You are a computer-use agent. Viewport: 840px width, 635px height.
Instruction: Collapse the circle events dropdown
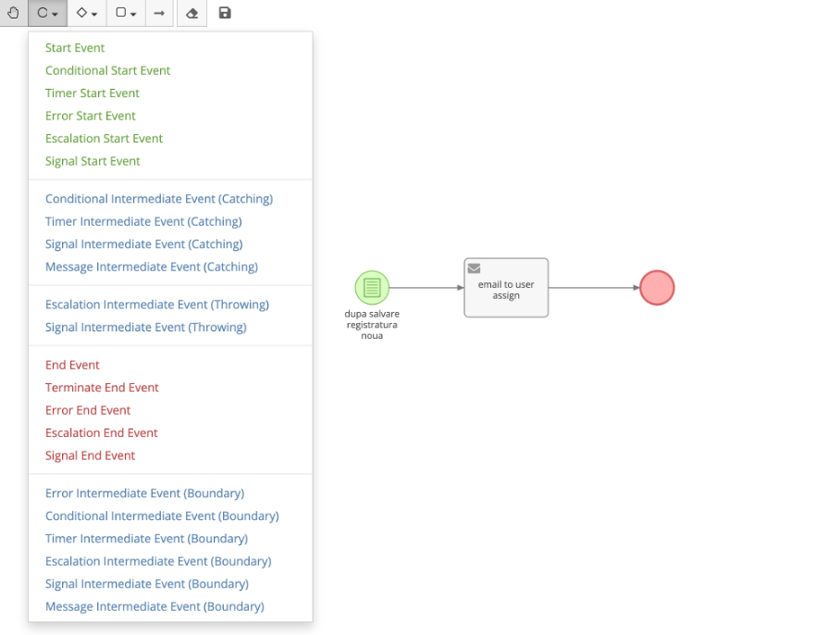click(47, 13)
